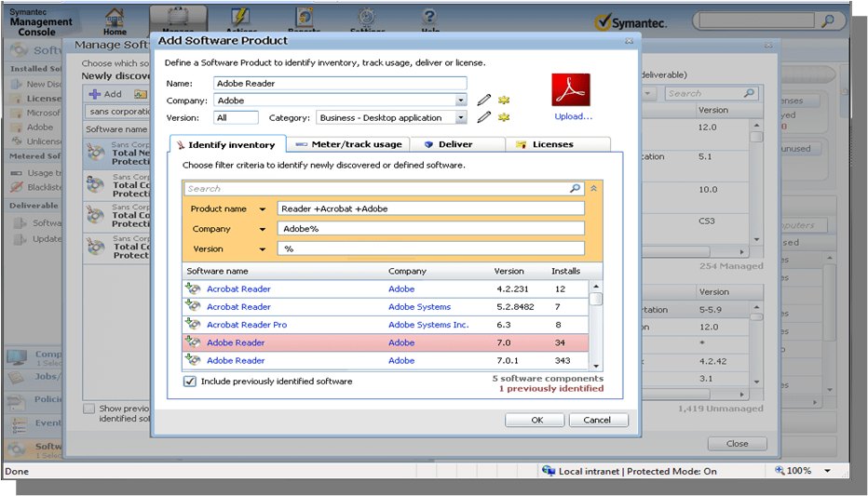Toggle Include previously identified software checkbox

[x=190, y=382]
